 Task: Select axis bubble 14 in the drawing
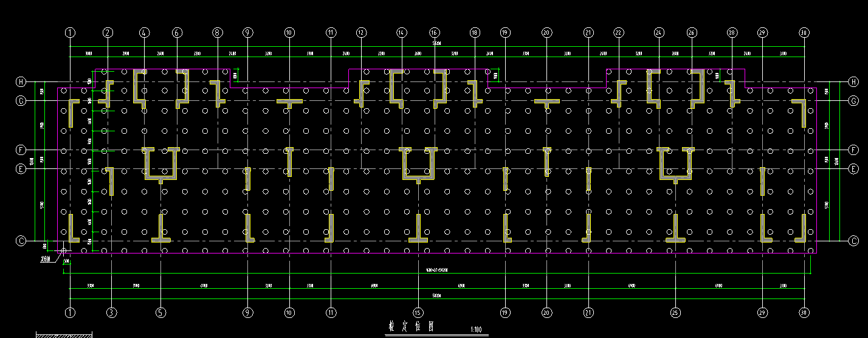401,32
